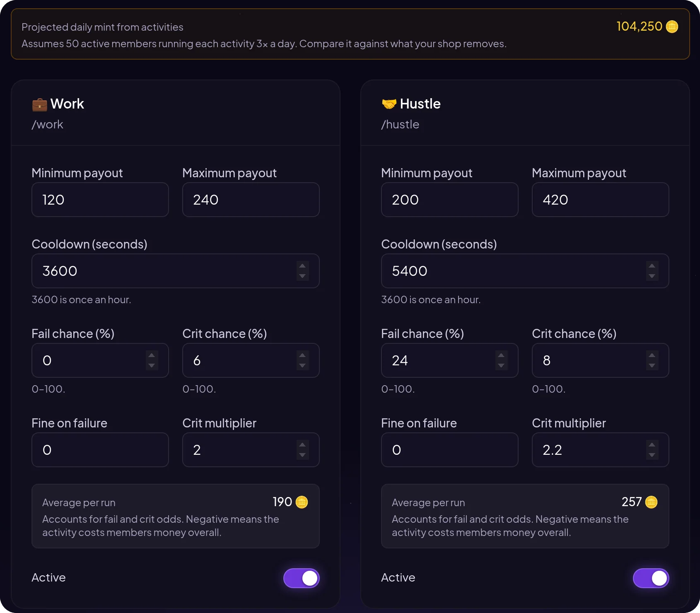Click into the Hustle cooldown field 5400

pos(525,271)
